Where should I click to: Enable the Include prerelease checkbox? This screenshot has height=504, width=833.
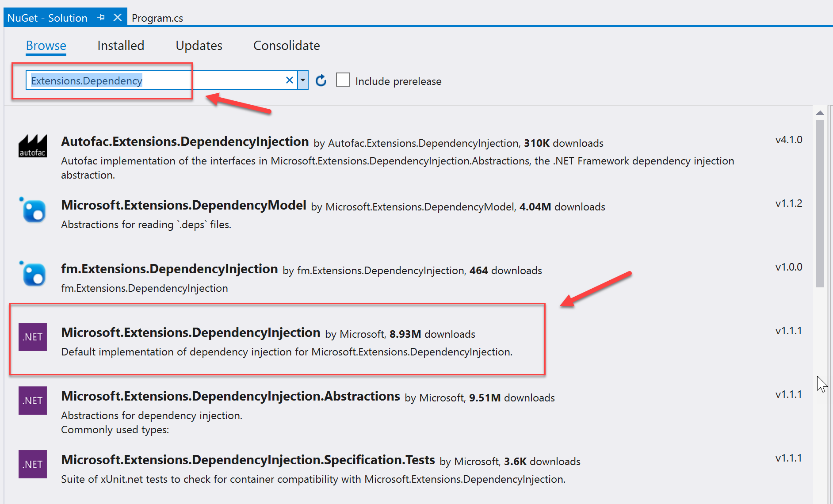[343, 80]
